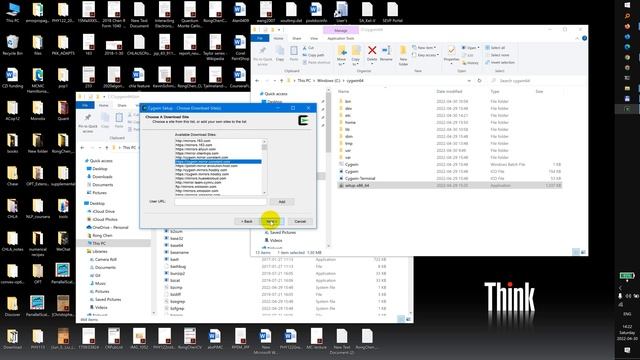Click Back in the Cygwin Setup dialog
The width and height of the screenshot is (640, 360).
pos(247,221)
